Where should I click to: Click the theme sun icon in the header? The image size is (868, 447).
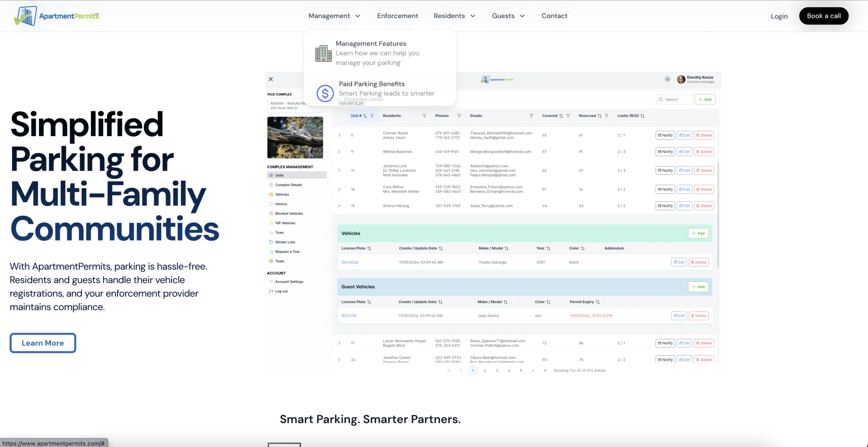pyautogui.click(x=667, y=79)
